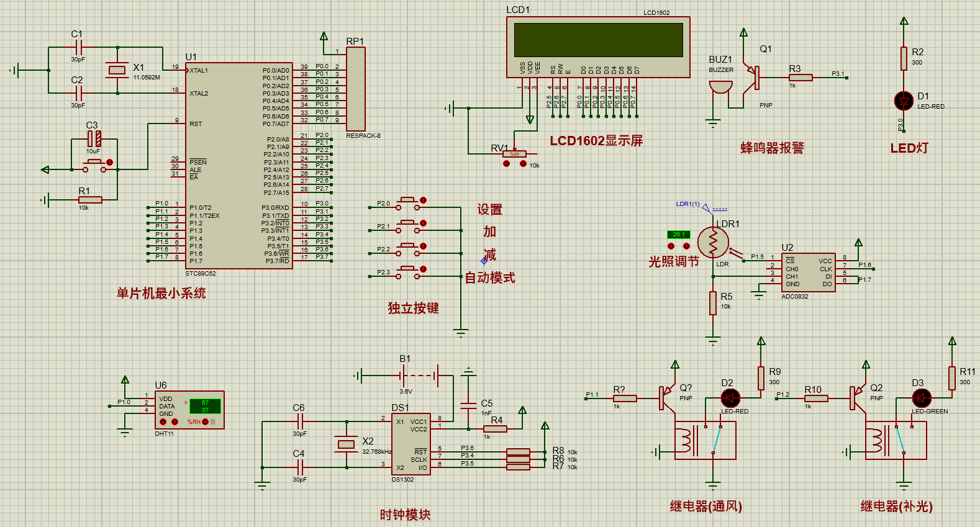The image size is (980, 527).
Task: Select capacitor C1 30pF
Action: point(78,47)
